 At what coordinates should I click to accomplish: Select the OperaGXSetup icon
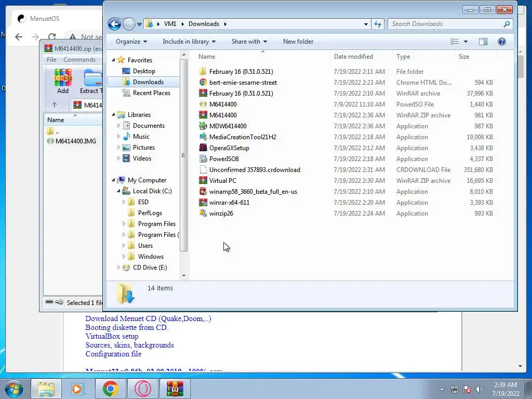click(203, 148)
